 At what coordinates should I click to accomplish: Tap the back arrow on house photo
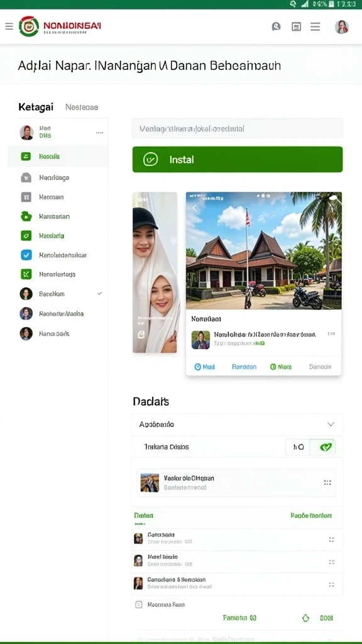tap(195, 208)
